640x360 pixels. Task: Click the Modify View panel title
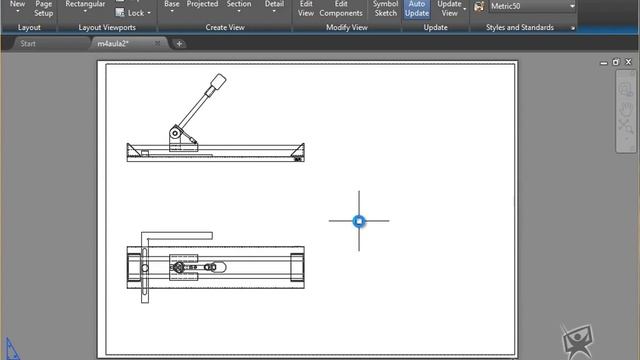coord(347,27)
